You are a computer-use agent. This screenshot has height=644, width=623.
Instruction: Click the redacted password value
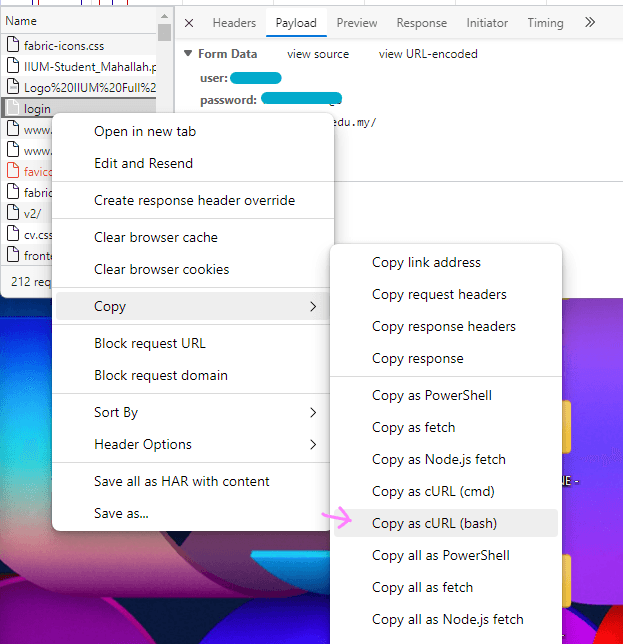pos(301,99)
